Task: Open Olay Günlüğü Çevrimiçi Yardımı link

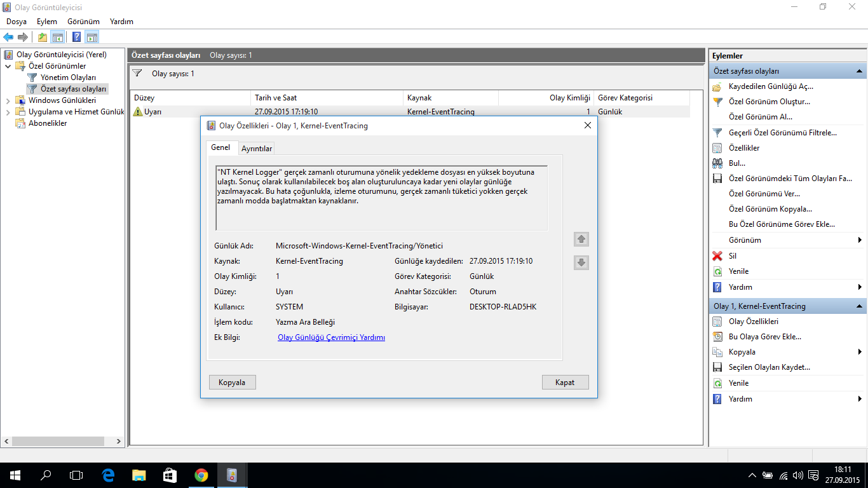Action: (331, 337)
